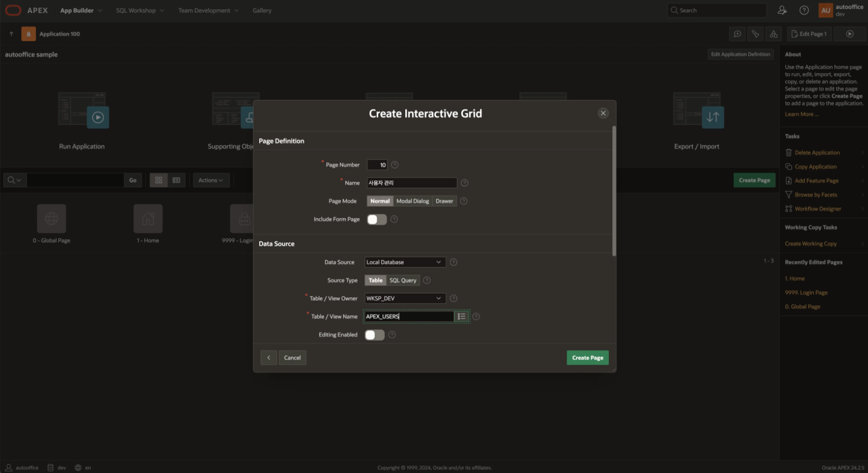The image size is (868, 473).
Task: Click Copy Application task
Action: point(816,167)
